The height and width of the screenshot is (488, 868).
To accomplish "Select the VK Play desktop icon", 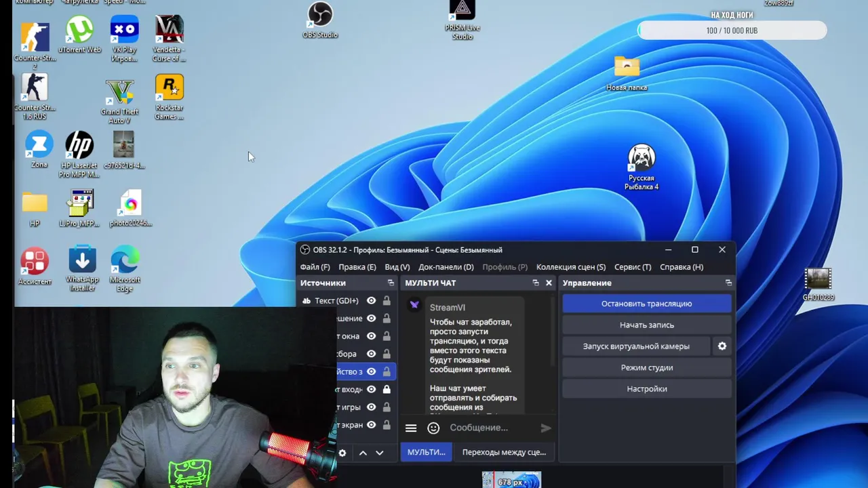I will 124,39.
